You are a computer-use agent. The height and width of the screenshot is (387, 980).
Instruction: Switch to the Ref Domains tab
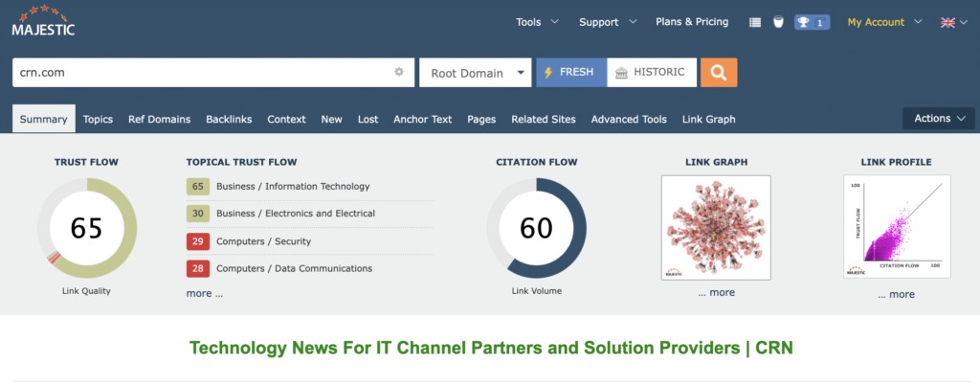click(x=160, y=119)
